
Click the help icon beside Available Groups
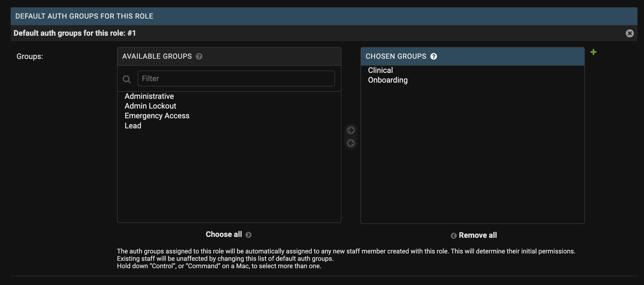pyautogui.click(x=199, y=56)
